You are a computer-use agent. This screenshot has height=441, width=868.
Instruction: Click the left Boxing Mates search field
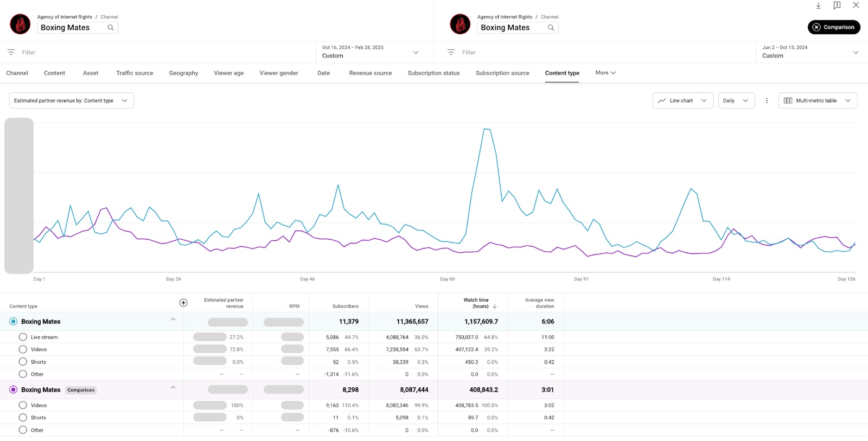78,28
